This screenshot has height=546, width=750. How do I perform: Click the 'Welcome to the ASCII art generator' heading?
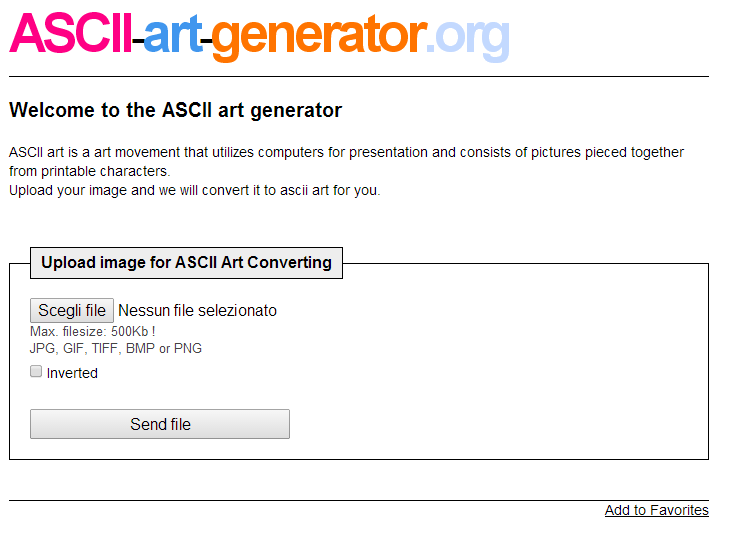(x=176, y=110)
